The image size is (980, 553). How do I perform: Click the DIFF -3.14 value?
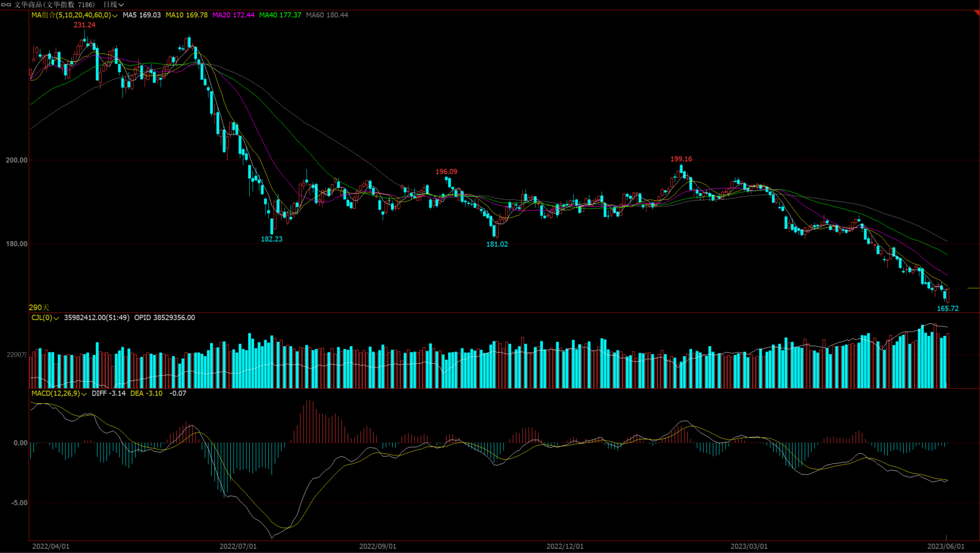point(109,393)
